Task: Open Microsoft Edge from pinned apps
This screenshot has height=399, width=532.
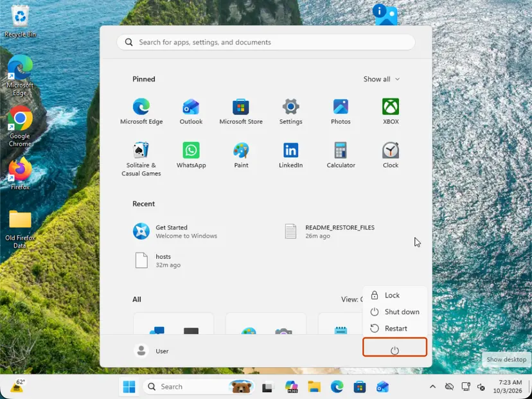Action: [141, 112]
